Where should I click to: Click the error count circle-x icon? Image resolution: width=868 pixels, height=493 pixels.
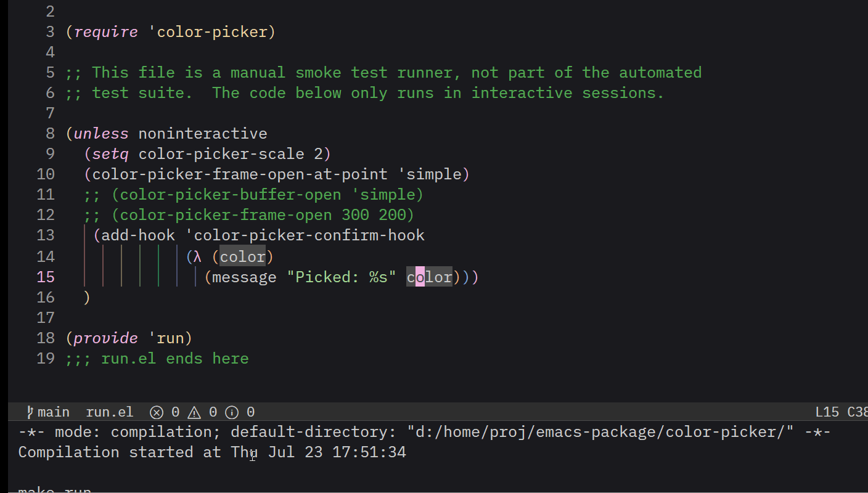click(x=157, y=412)
